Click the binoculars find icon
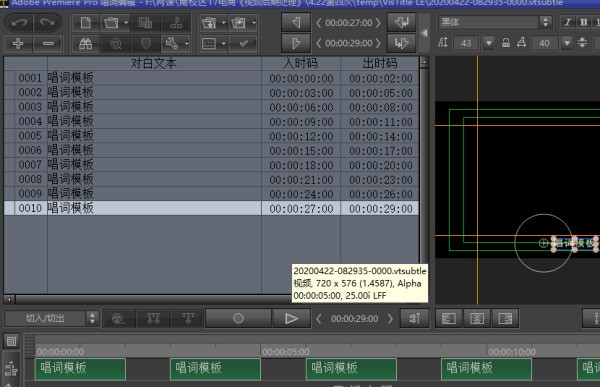Screen dimensions: 600x387 (x=86, y=44)
